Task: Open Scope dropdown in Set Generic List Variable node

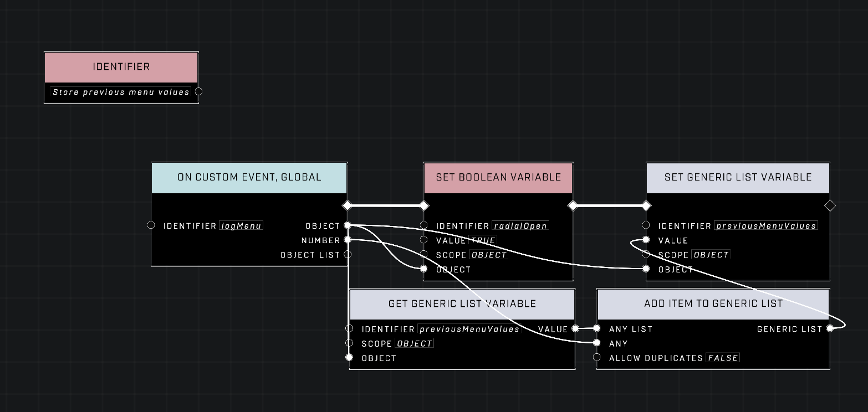Action: [x=711, y=255]
